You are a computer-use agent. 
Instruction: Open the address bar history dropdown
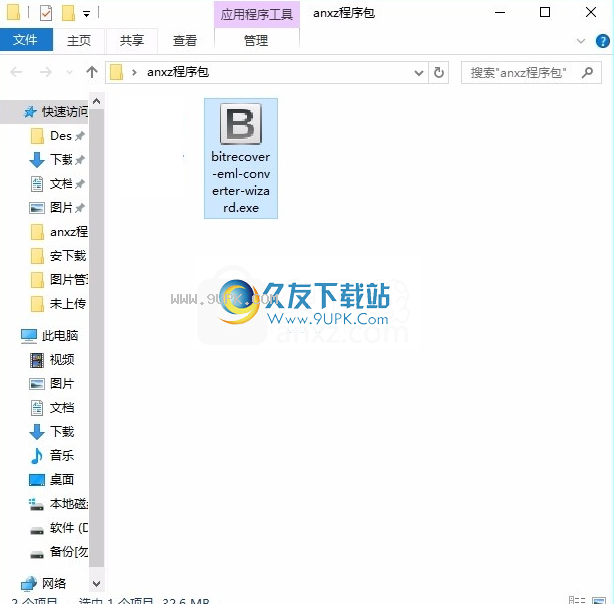tap(419, 73)
